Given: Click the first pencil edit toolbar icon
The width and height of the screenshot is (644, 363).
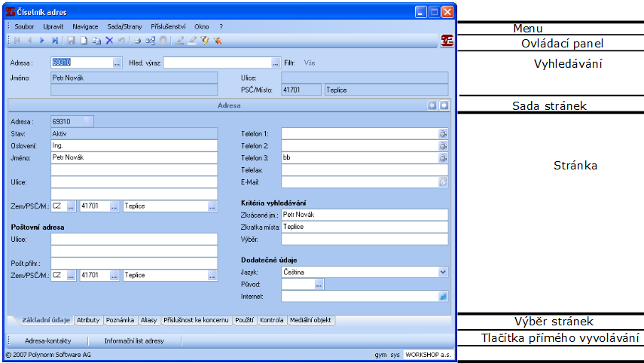Looking at the screenshot, I should coord(179,41).
